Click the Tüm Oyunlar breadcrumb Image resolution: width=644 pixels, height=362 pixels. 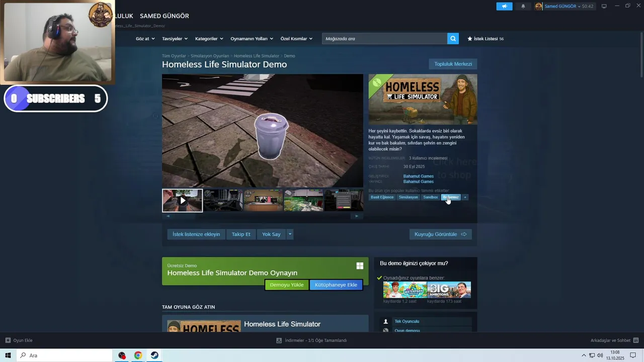coord(174,56)
